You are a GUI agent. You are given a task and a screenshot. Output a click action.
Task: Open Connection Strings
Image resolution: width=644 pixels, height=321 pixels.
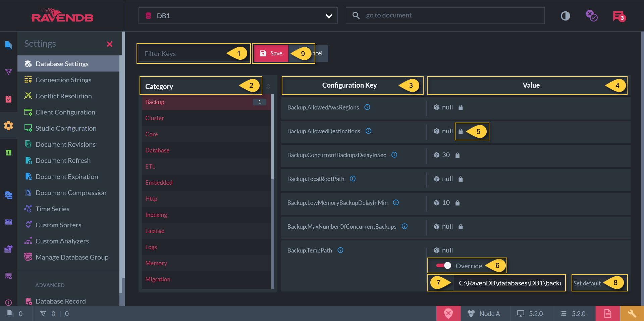tap(68, 80)
